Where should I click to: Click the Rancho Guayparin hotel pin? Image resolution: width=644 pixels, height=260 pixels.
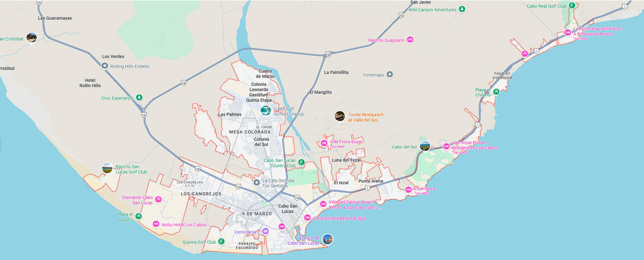tap(410, 40)
